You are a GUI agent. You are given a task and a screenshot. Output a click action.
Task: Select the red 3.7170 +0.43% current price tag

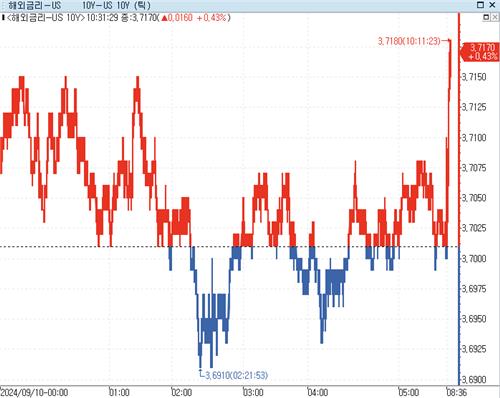point(480,52)
